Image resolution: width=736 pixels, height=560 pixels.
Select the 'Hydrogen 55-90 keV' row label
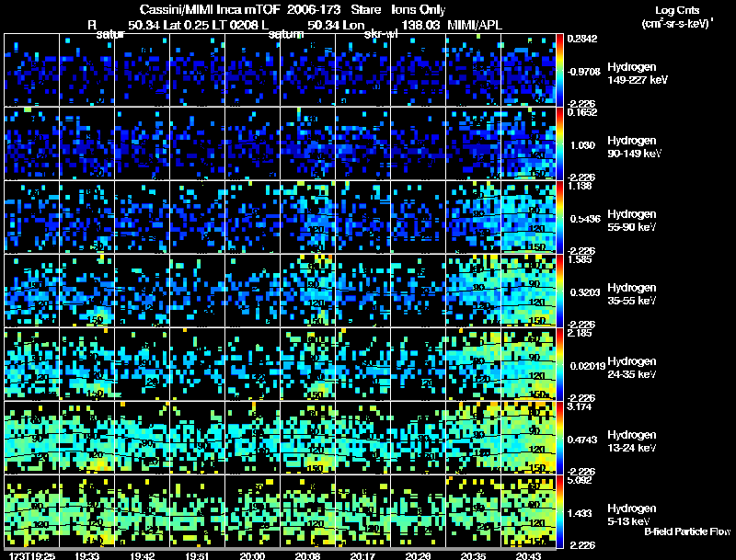click(632, 221)
